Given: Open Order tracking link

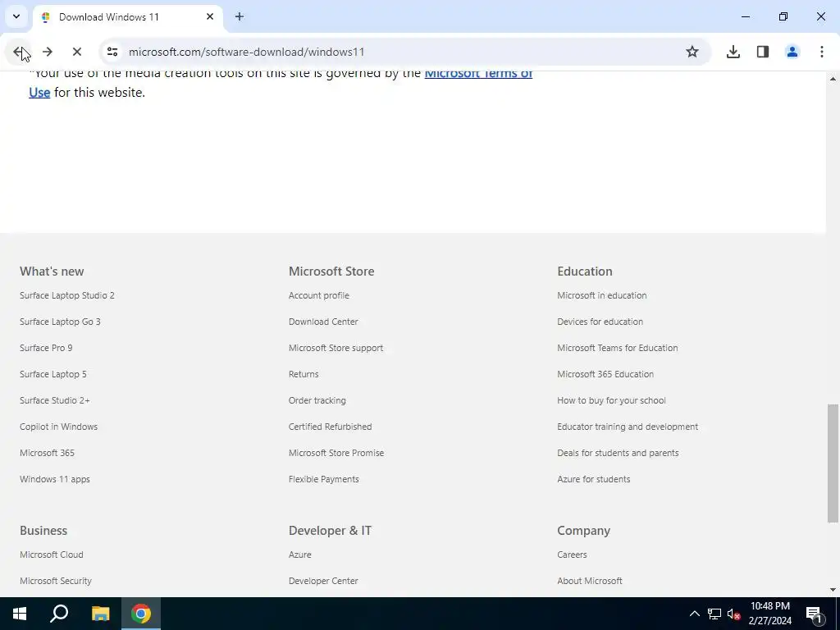Looking at the screenshot, I should 317,400.
